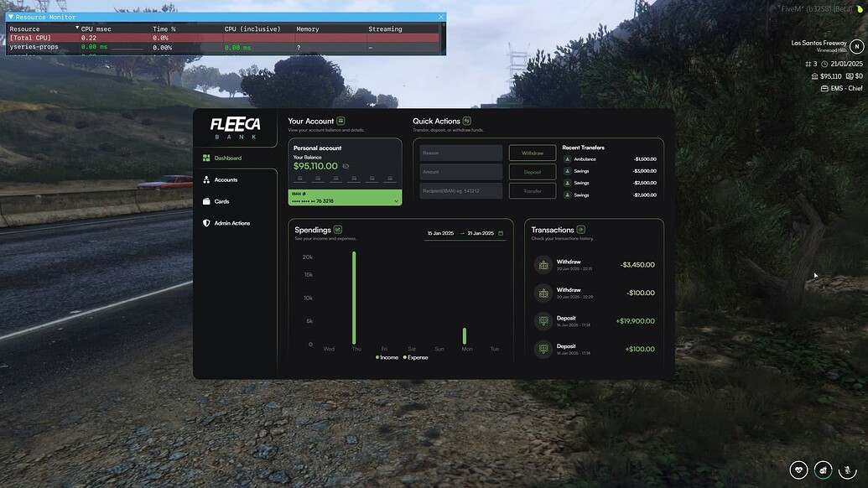Click the first Withdraw transaction bank icon
The image size is (868, 488).
click(x=541, y=264)
